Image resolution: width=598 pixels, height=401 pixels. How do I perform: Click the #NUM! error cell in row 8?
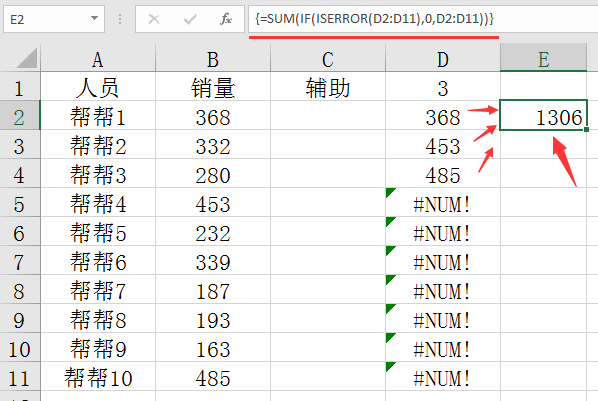[443, 290]
